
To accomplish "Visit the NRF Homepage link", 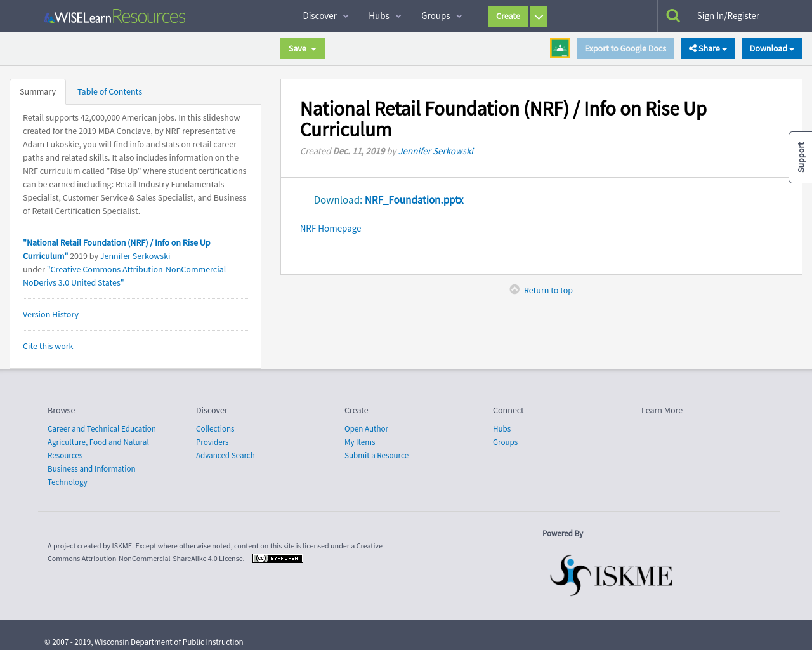I will (330, 227).
